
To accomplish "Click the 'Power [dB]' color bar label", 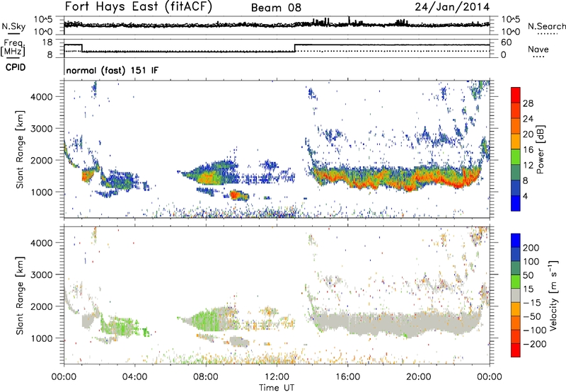I will pos(540,149).
